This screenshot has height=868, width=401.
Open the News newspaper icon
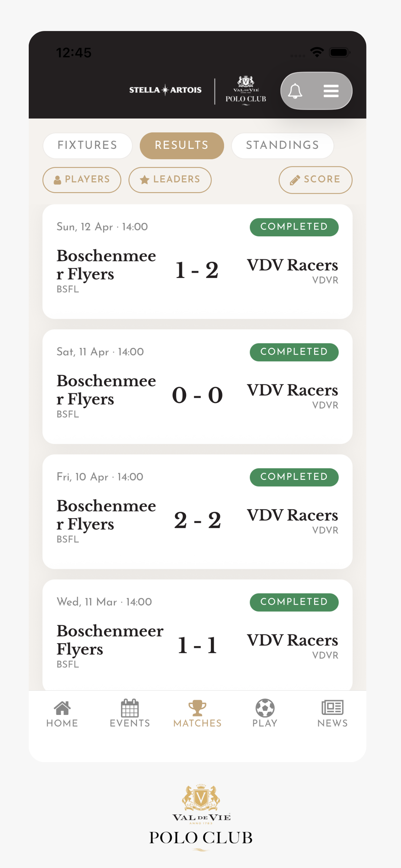coord(332,707)
